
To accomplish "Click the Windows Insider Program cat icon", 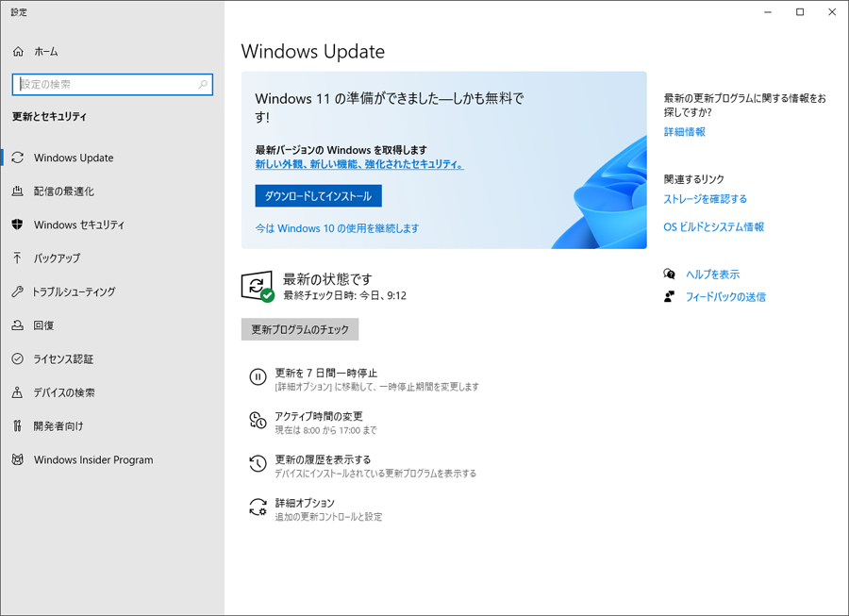I will (17, 459).
